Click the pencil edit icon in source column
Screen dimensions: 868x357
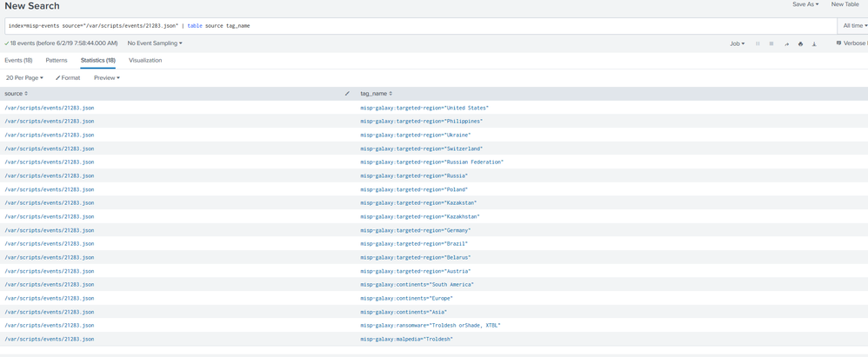click(347, 94)
